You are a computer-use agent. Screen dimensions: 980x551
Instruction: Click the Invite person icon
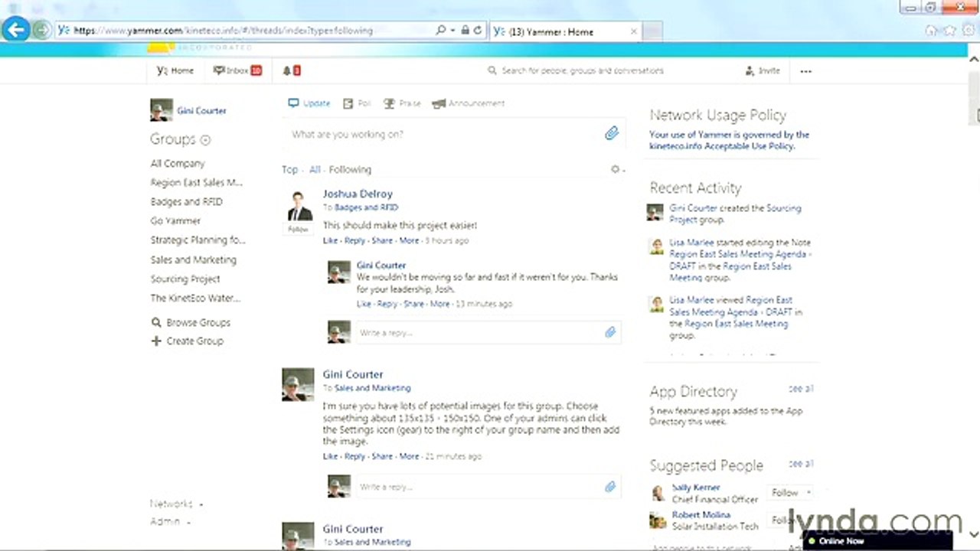[750, 70]
